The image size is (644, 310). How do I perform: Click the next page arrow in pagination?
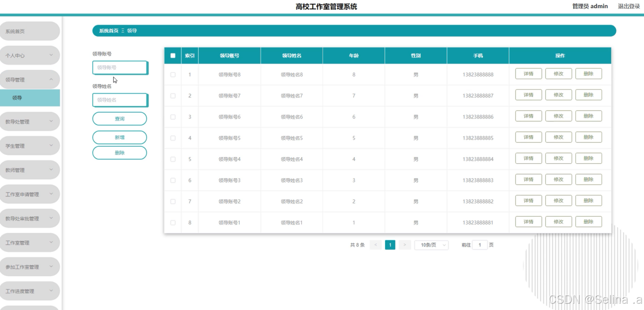(405, 245)
